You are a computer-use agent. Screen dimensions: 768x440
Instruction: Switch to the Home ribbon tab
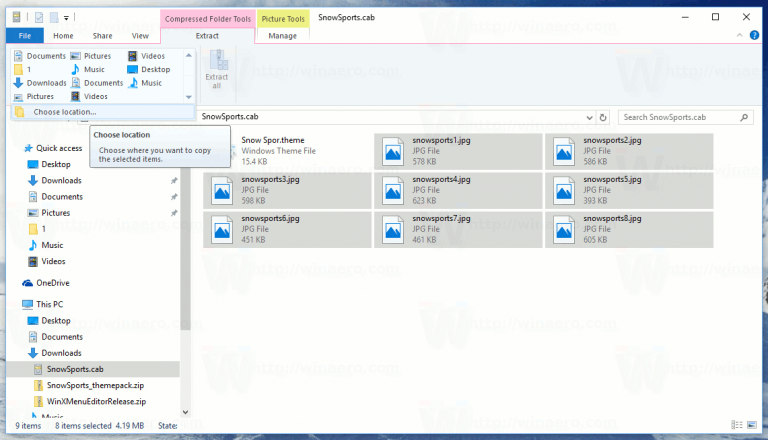(x=63, y=35)
